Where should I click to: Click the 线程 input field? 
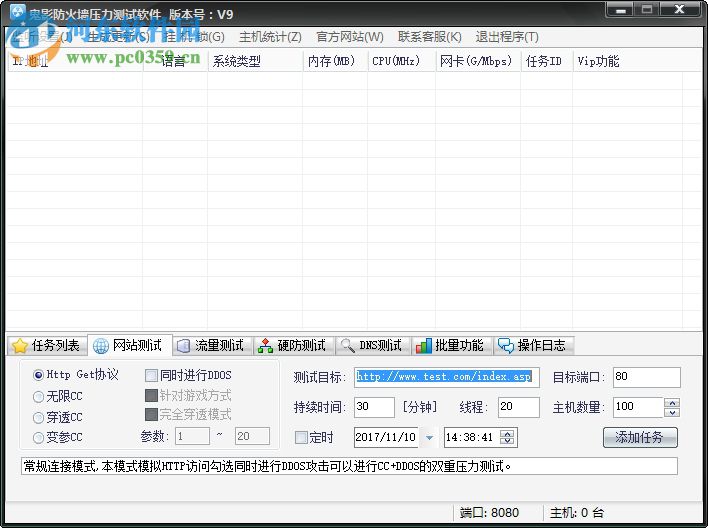click(519, 407)
